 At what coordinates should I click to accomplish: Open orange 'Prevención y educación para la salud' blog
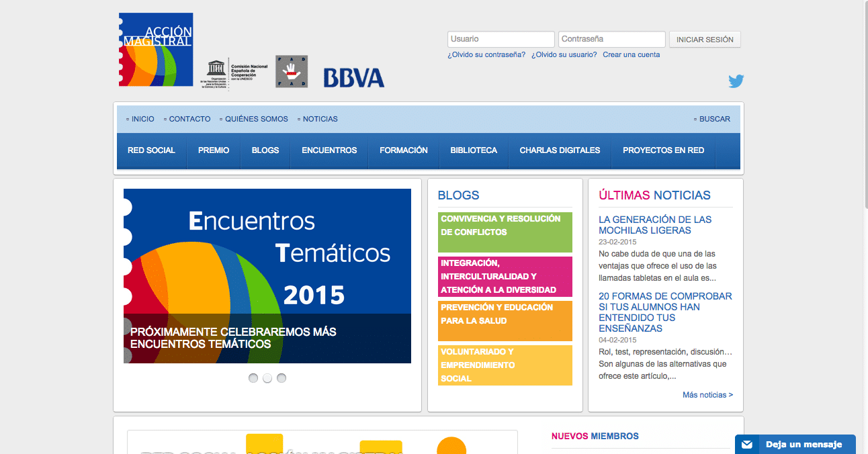click(505, 321)
